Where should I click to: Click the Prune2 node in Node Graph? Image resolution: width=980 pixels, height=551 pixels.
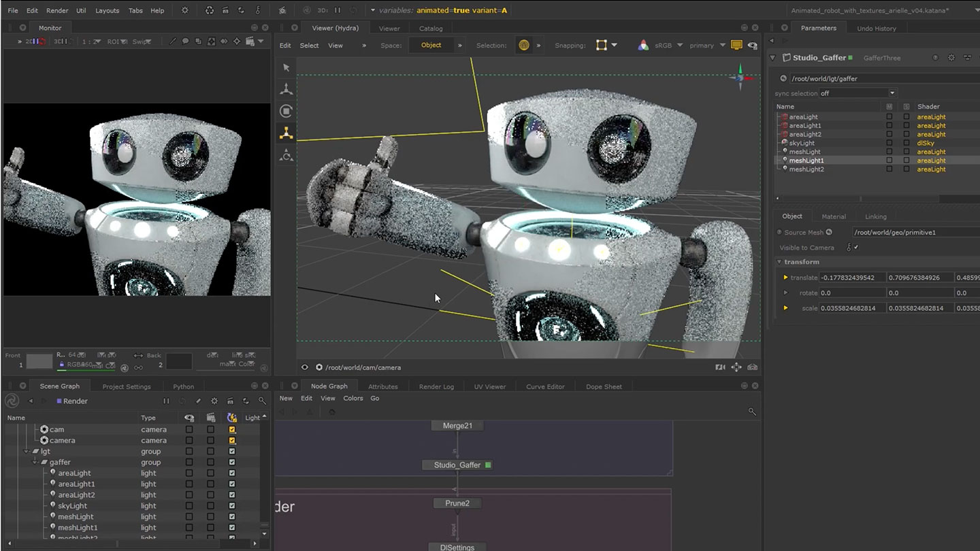point(457,503)
